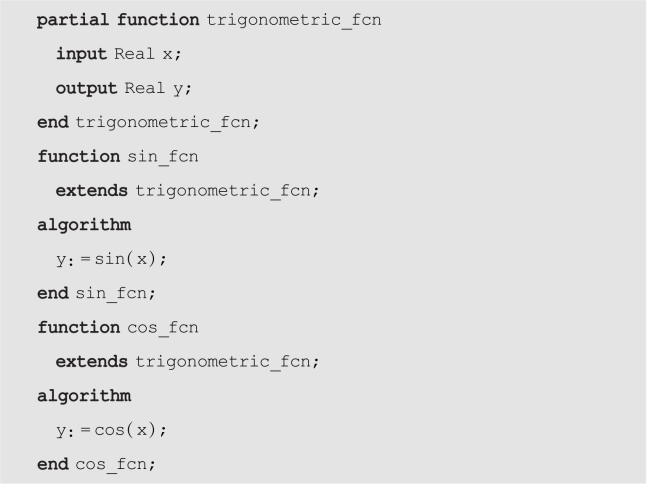Click the 'function' keyword before cos_fcn
This screenshot has width=648, height=485.
pos(79,328)
